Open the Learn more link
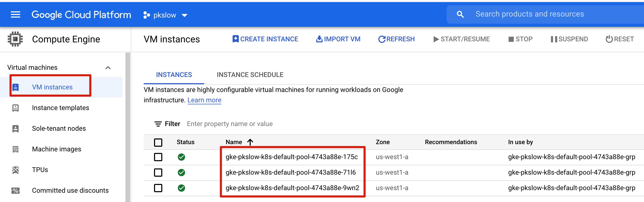The width and height of the screenshot is (644, 202). pyautogui.click(x=204, y=100)
